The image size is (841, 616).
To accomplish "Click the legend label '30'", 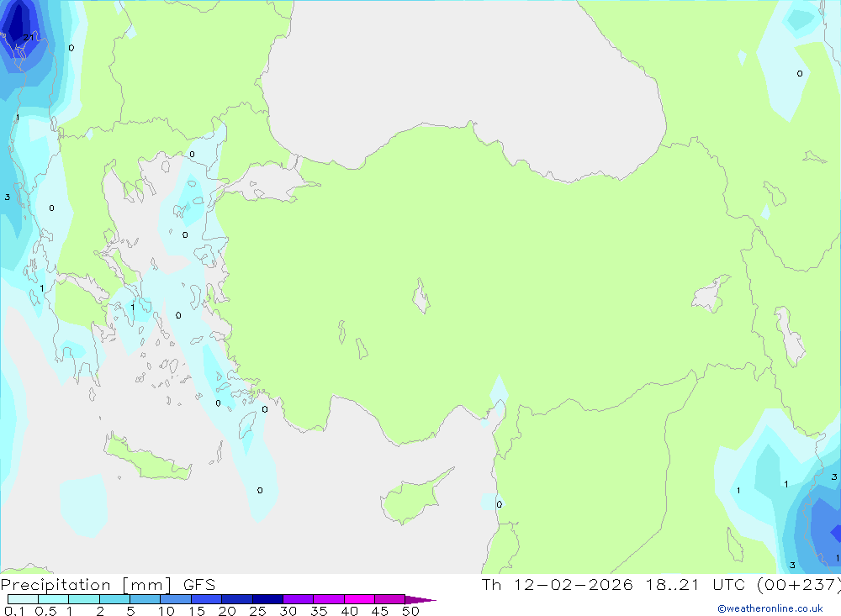I will pos(288,611).
